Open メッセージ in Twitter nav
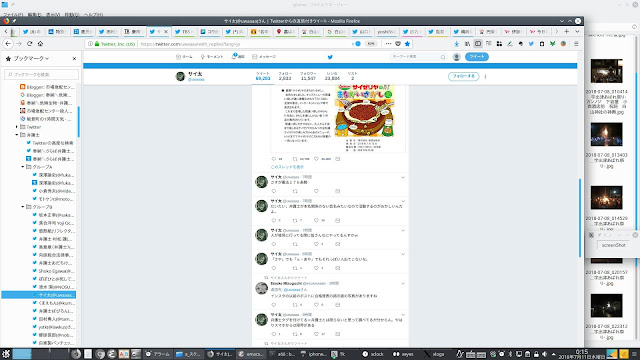 264,57
